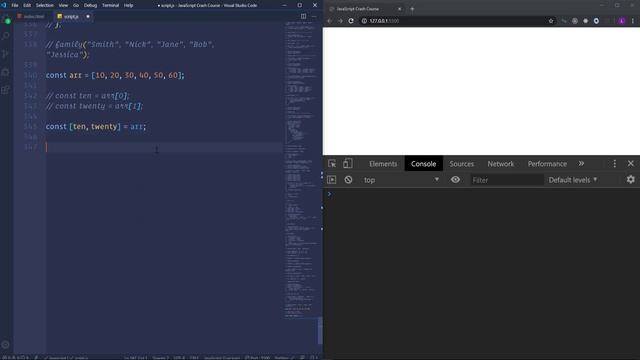Bookmark the page with the star icon
The height and width of the screenshot is (360, 640).
click(x=551, y=21)
